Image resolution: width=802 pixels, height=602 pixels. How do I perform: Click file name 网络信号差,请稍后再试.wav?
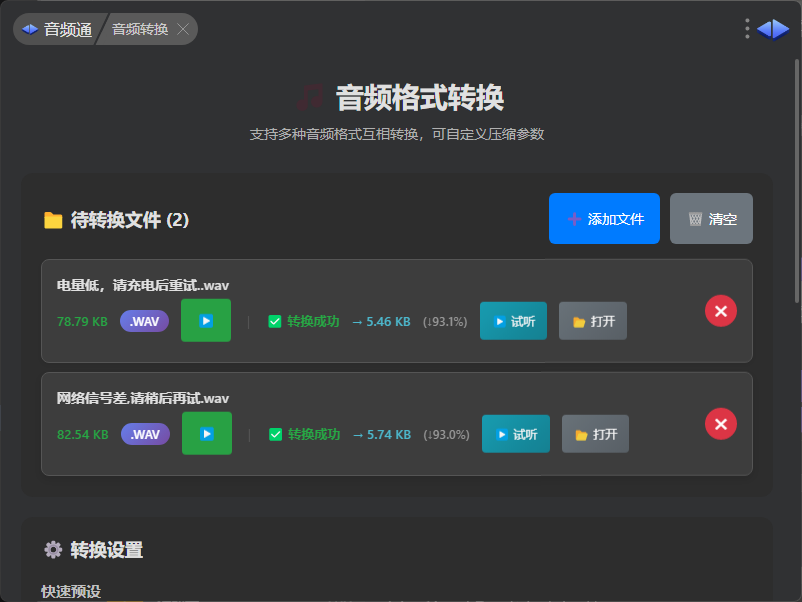click(143, 398)
